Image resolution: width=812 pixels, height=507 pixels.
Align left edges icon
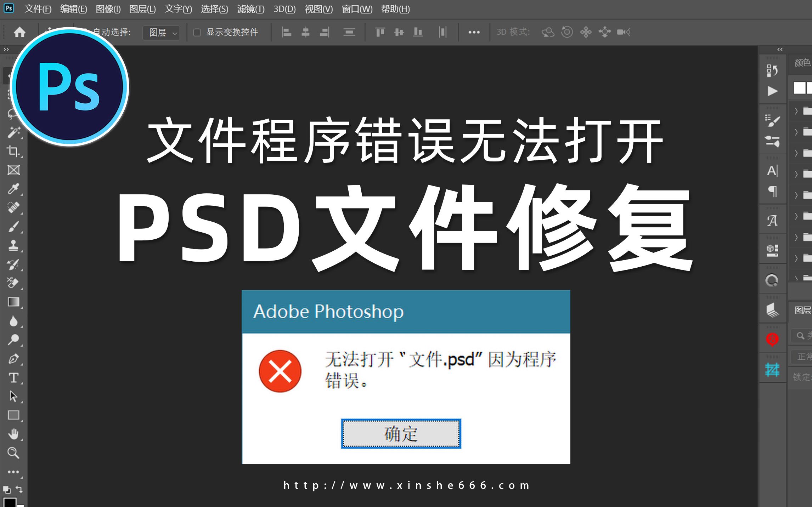(x=286, y=32)
